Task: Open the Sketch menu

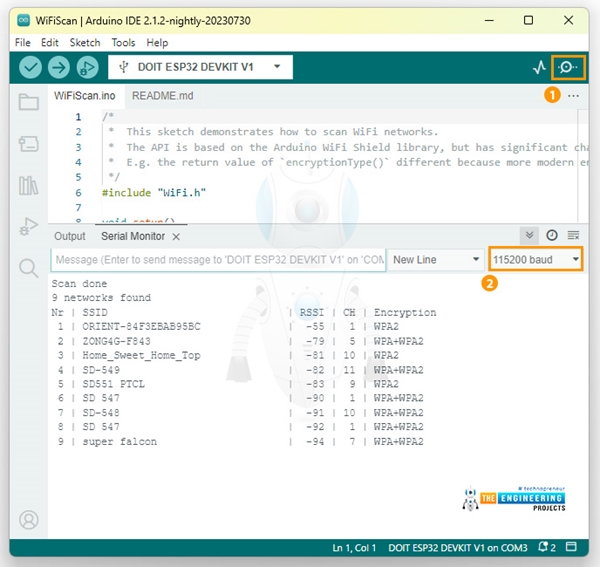Action: [x=84, y=43]
